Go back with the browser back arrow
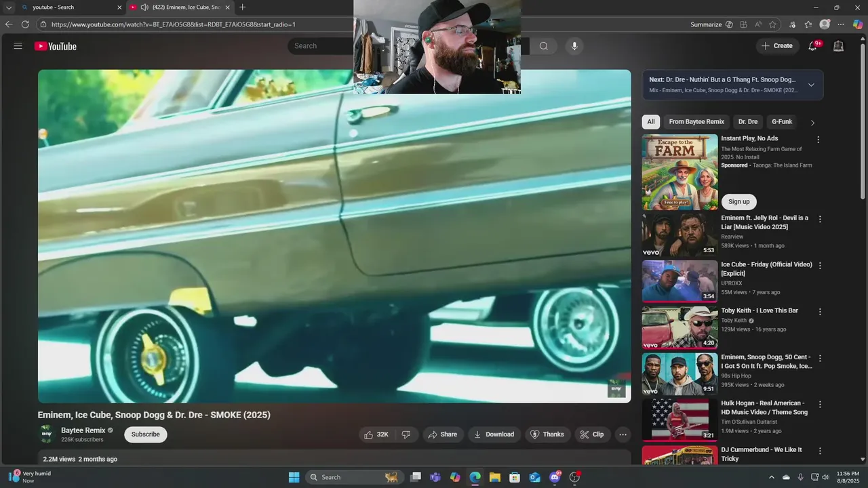Image resolution: width=868 pixels, height=488 pixels. 9,24
